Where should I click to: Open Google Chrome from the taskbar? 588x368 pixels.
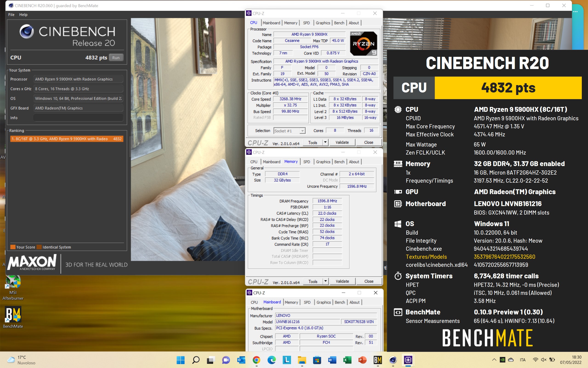(256, 360)
